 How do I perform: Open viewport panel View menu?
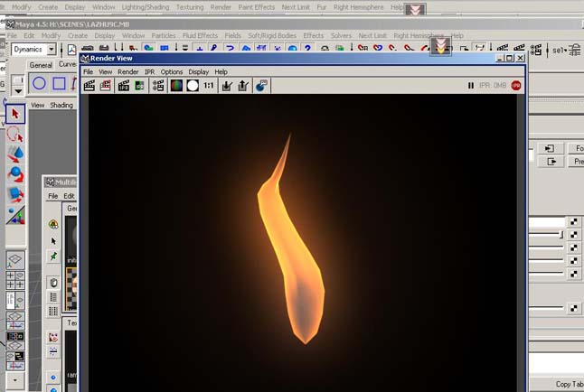[37, 106]
